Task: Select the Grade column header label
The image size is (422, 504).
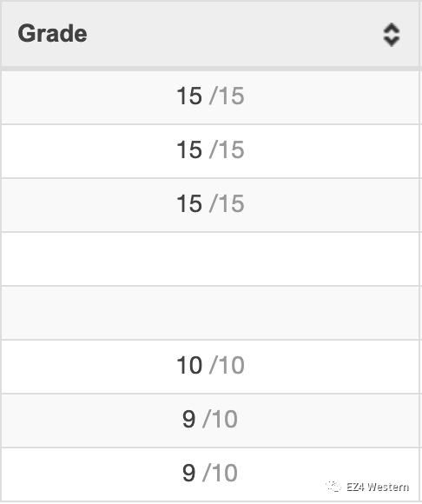Action: click(x=52, y=33)
